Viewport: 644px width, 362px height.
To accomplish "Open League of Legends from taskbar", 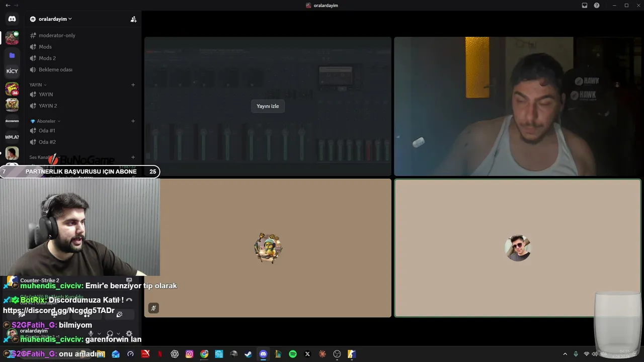I will click(x=278, y=354).
